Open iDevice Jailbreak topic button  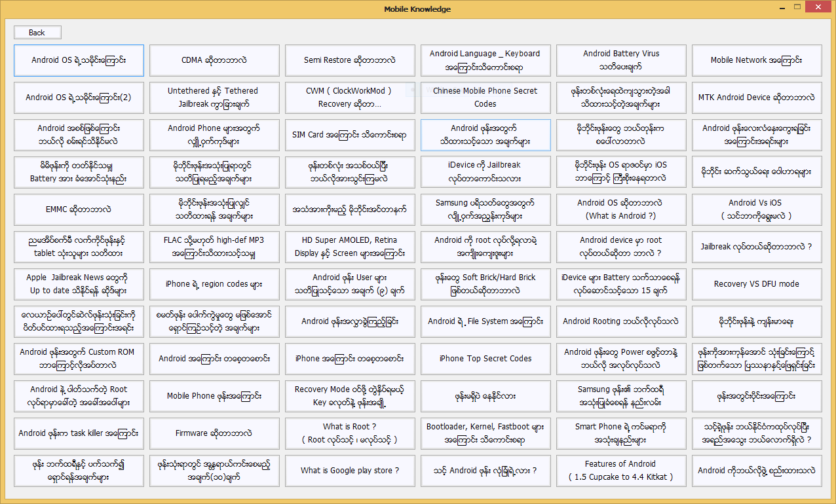tap(485, 172)
